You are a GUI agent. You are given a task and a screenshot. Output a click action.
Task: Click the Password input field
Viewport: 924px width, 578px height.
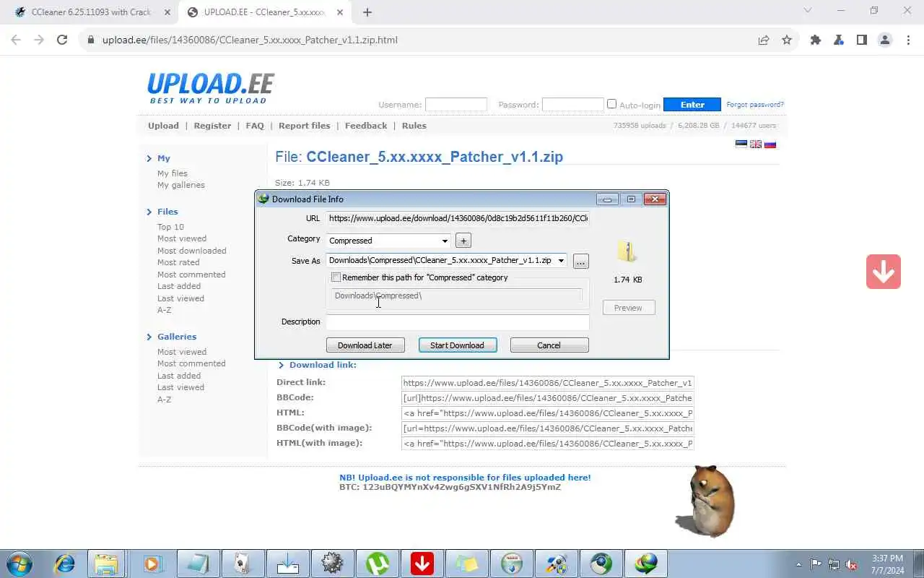(572, 105)
